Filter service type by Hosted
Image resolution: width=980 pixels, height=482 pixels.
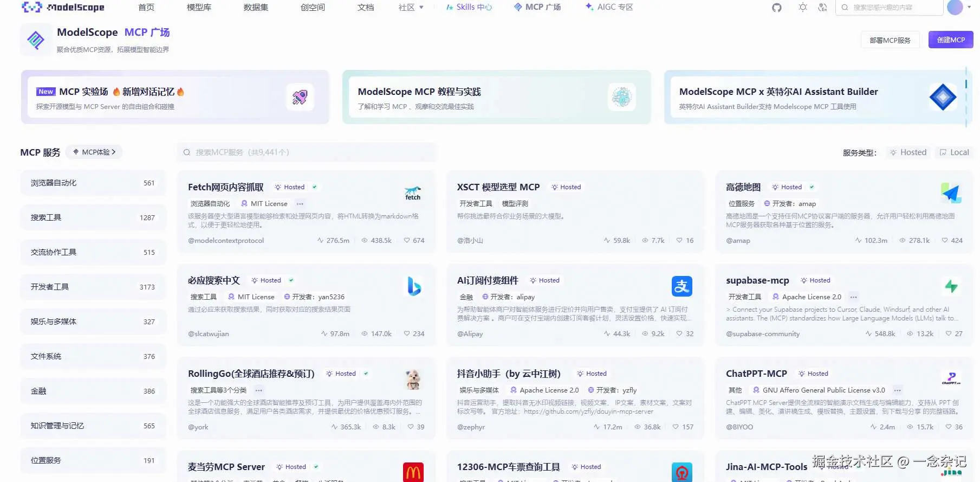908,152
